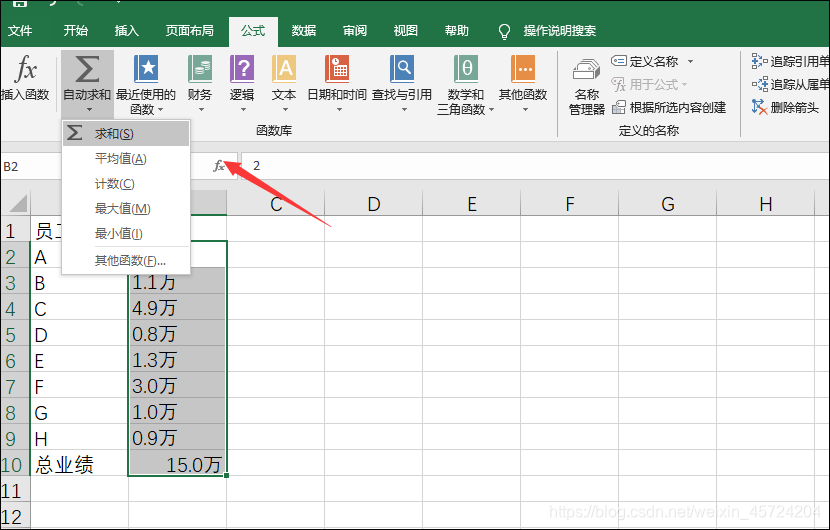Open the Insert Function (插入函数) dialog
The image size is (830, 530).
click(x=25, y=78)
